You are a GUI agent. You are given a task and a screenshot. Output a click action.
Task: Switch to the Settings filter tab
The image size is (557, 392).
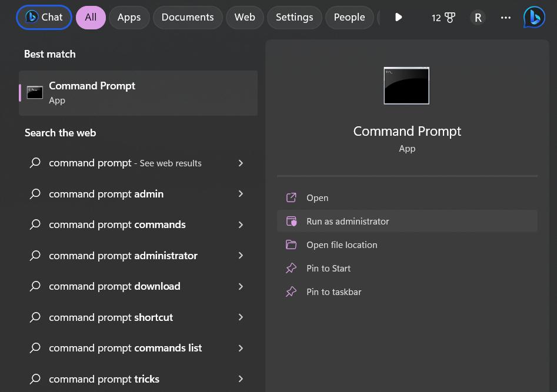pyautogui.click(x=295, y=17)
